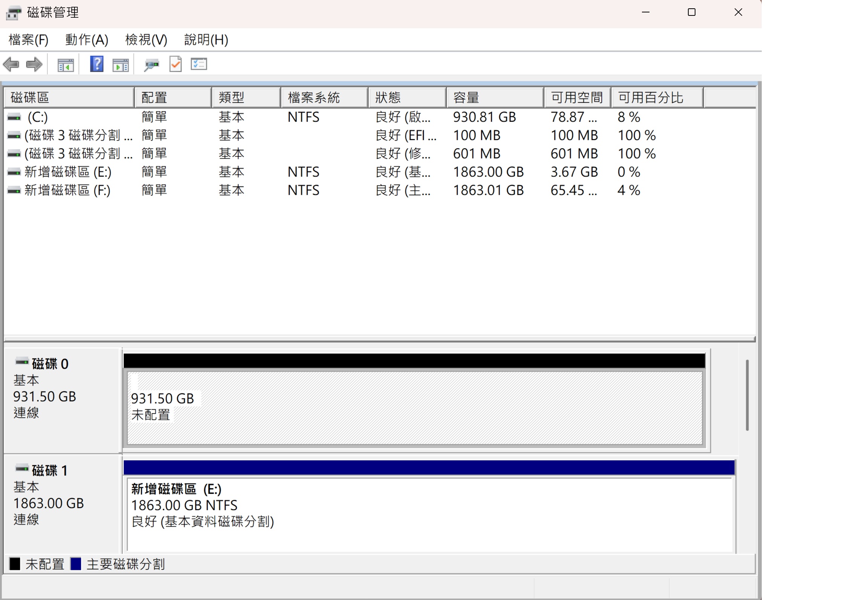Click the Back arrow toolbar icon
The width and height of the screenshot is (868, 600).
pyautogui.click(x=11, y=64)
